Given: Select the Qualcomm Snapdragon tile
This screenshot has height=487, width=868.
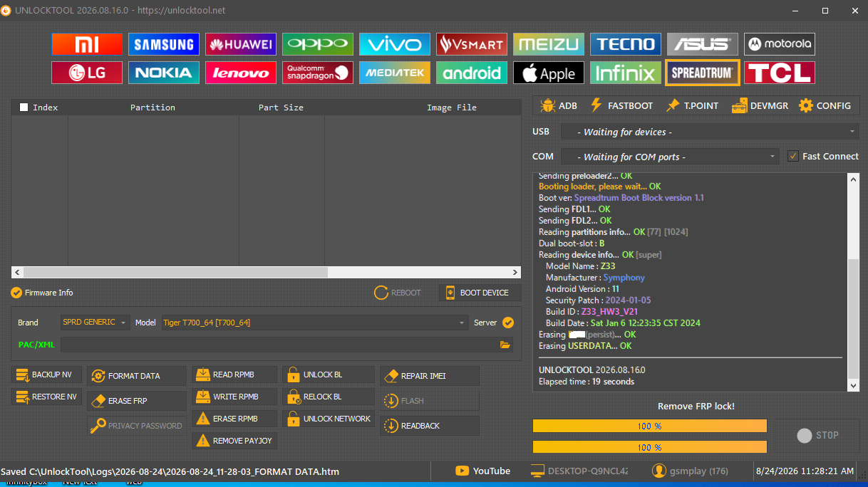Looking at the screenshot, I should (x=318, y=73).
